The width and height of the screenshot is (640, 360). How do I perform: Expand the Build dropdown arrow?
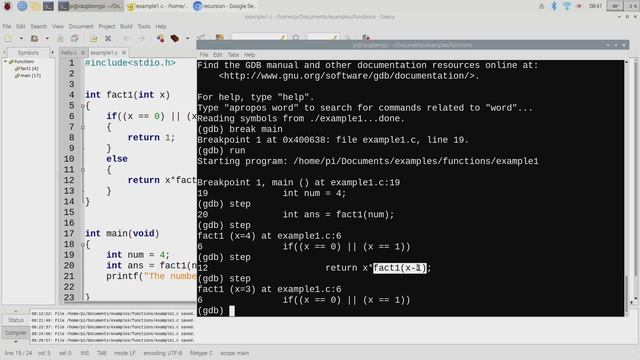(187, 38)
